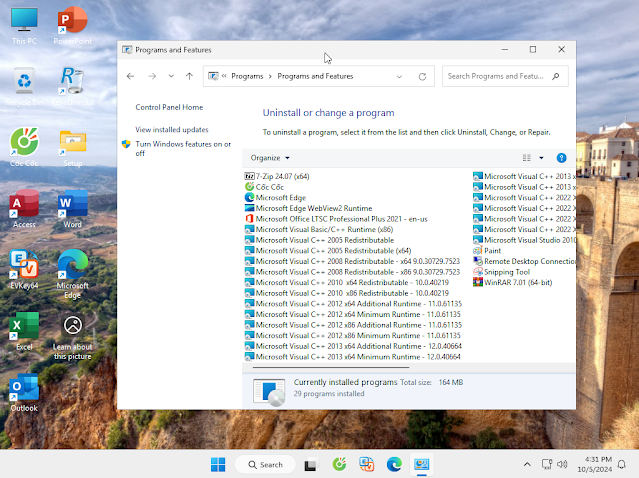
Task: Launch Outlook desktop shortcut
Action: pyautogui.click(x=24, y=392)
